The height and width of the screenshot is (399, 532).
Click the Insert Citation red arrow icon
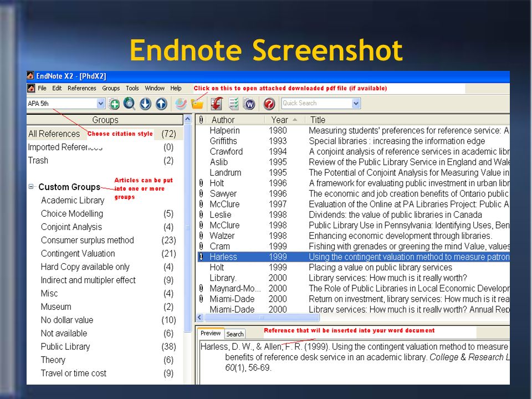click(x=217, y=104)
